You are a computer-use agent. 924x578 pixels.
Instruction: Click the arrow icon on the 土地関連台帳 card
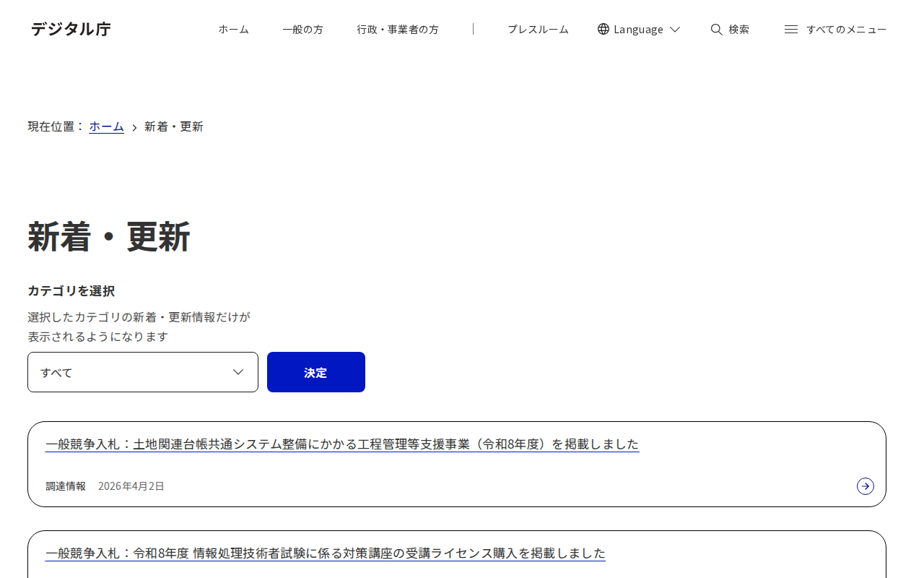coord(866,486)
